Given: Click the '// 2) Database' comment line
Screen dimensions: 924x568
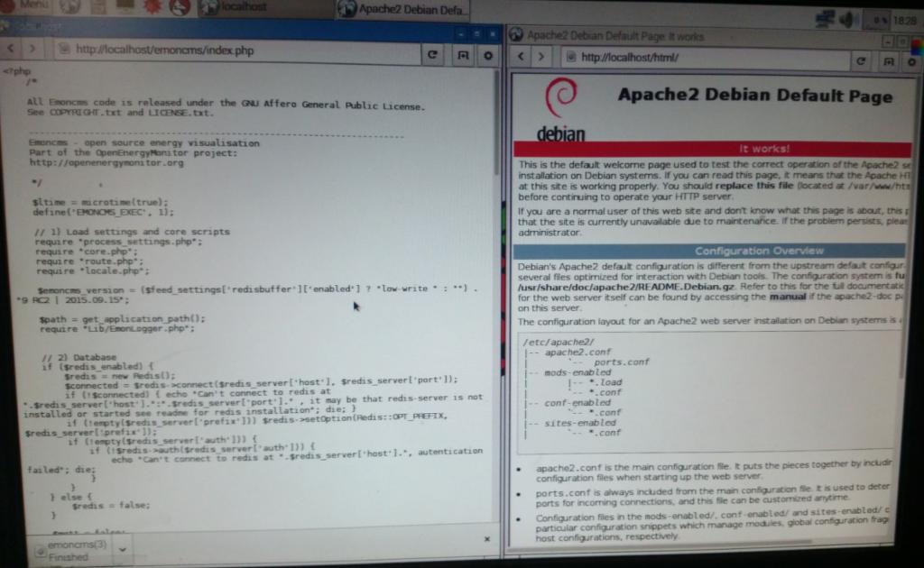Looking at the screenshot, I should [79, 357].
